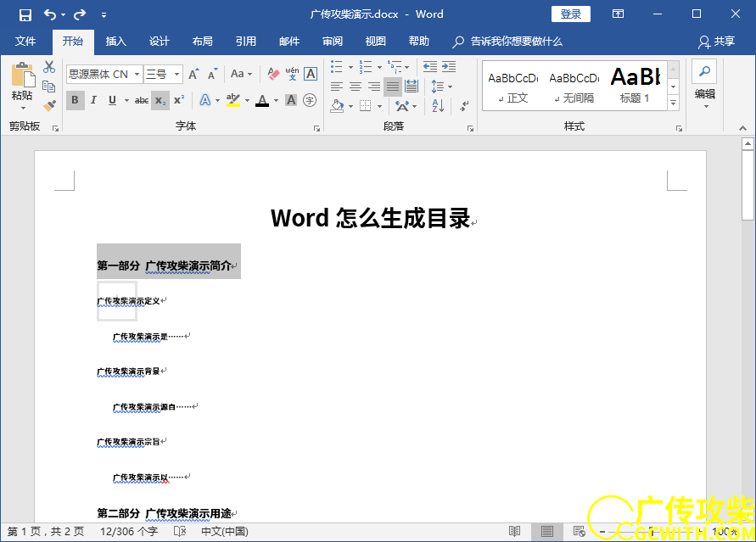This screenshot has height=542, width=756.
Task: Toggle show paragraph marks
Action: [464, 105]
